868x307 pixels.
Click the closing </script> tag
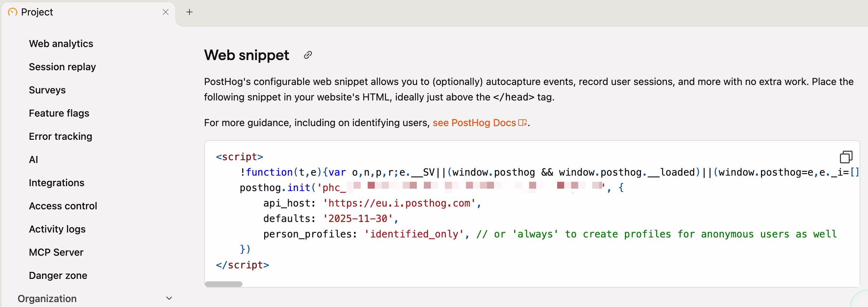click(x=243, y=265)
